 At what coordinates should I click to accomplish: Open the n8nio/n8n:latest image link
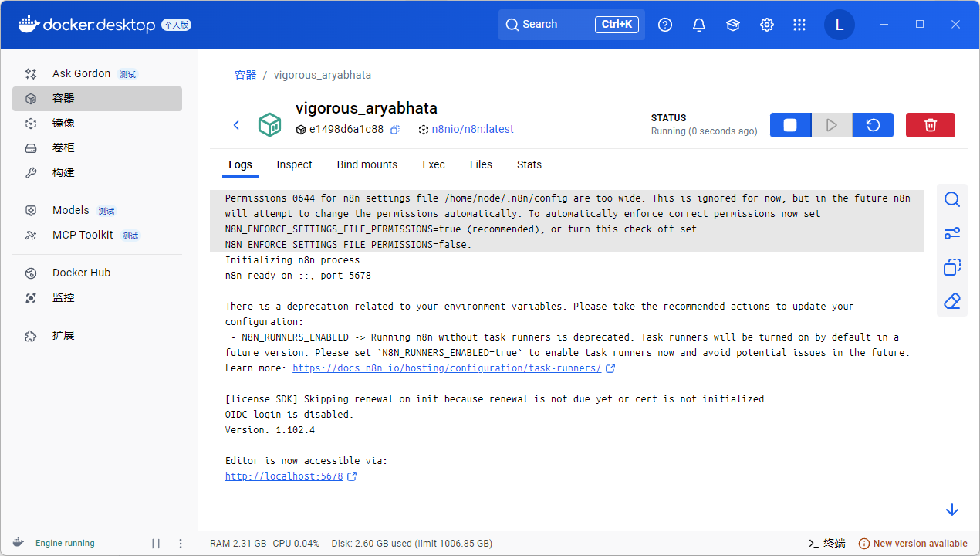(472, 130)
